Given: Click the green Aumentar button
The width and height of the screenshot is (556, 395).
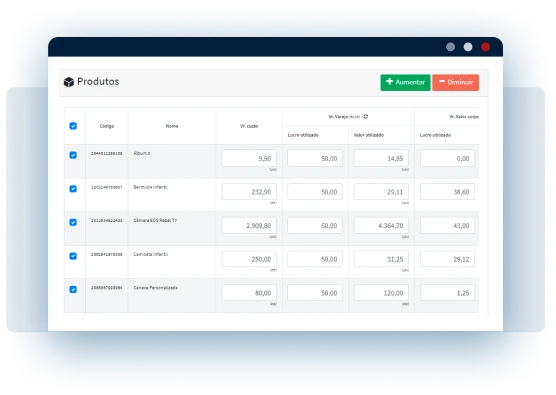Looking at the screenshot, I should tap(405, 82).
